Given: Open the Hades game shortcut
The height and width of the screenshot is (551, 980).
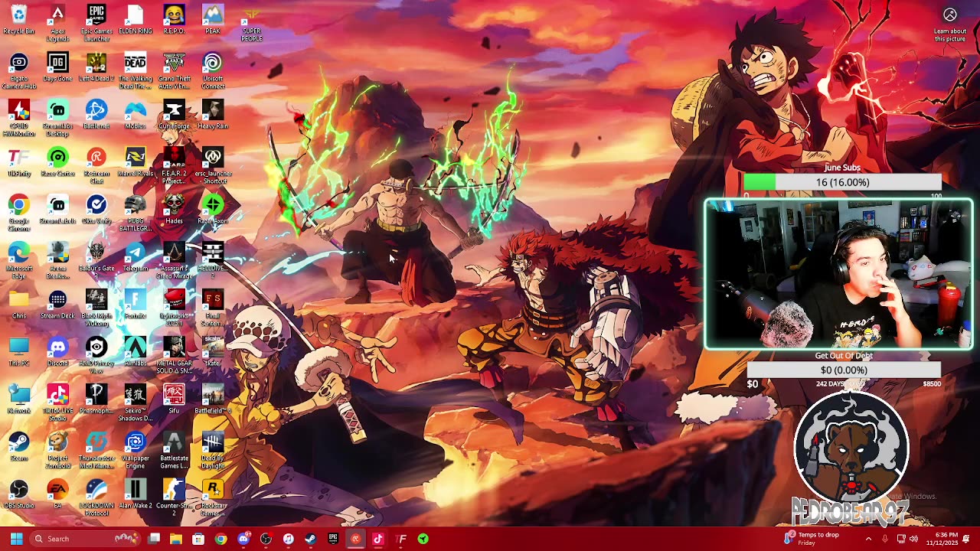Looking at the screenshot, I should point(174,210).
